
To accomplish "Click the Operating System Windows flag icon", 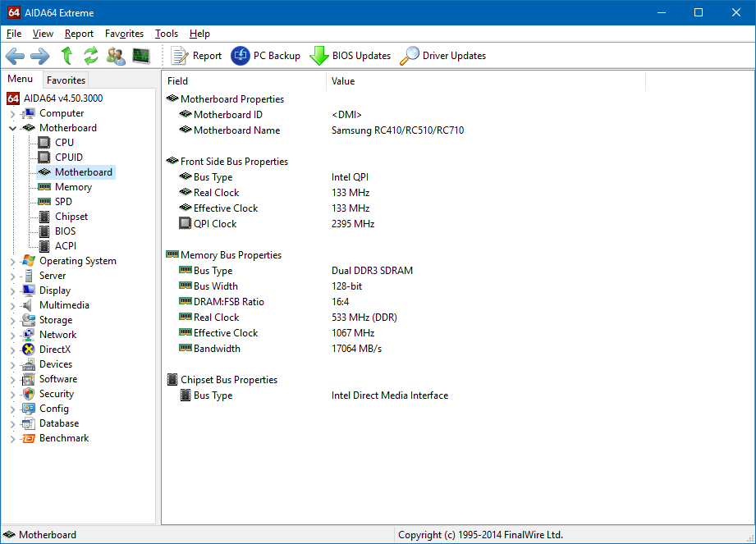I will click(x=29, y=261).
